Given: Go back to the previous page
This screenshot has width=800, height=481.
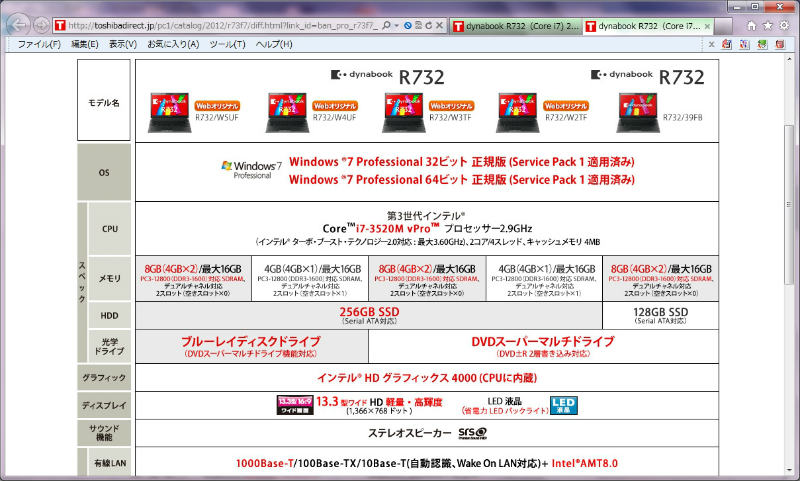Looking at the screenshot, I should (x=18, y=24).
